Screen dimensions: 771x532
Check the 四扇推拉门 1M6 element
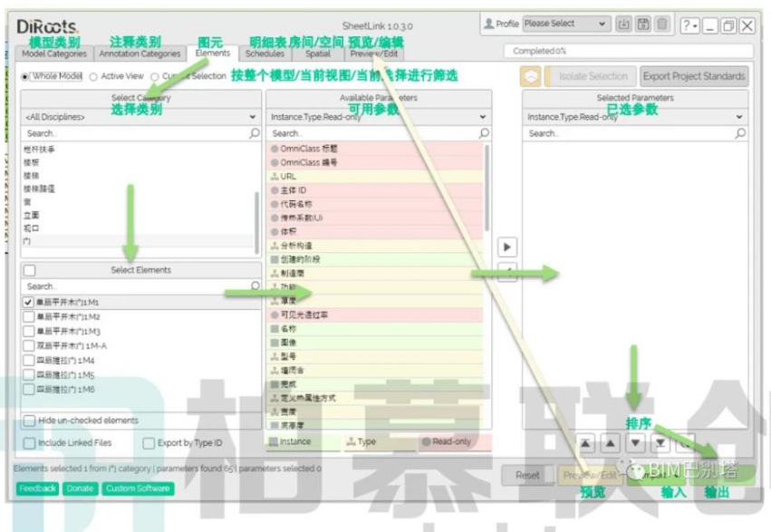(28, 390)
